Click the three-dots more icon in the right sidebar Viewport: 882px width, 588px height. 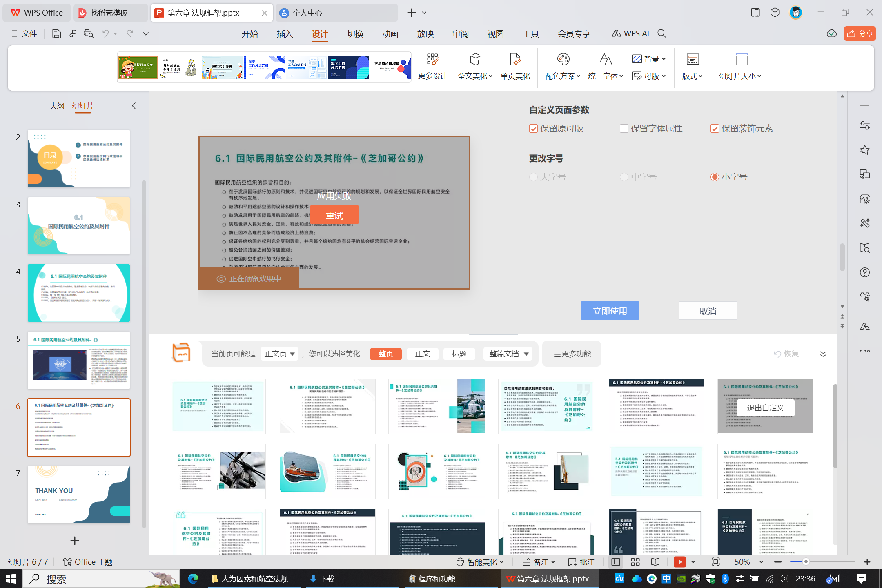click(864, 351)
